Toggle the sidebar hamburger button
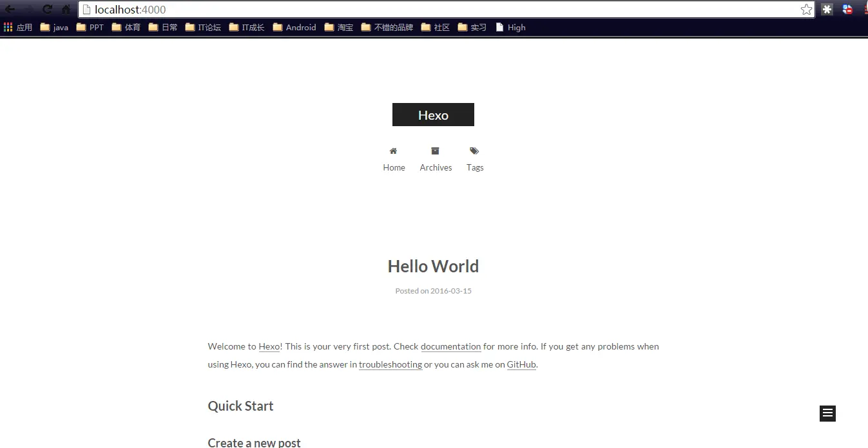The image size is (868, 448). pos(827,413)
